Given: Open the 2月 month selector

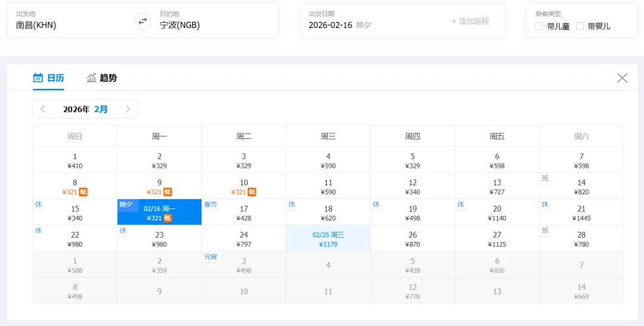Looking at the screenshot, I should [x=101, y=109].
